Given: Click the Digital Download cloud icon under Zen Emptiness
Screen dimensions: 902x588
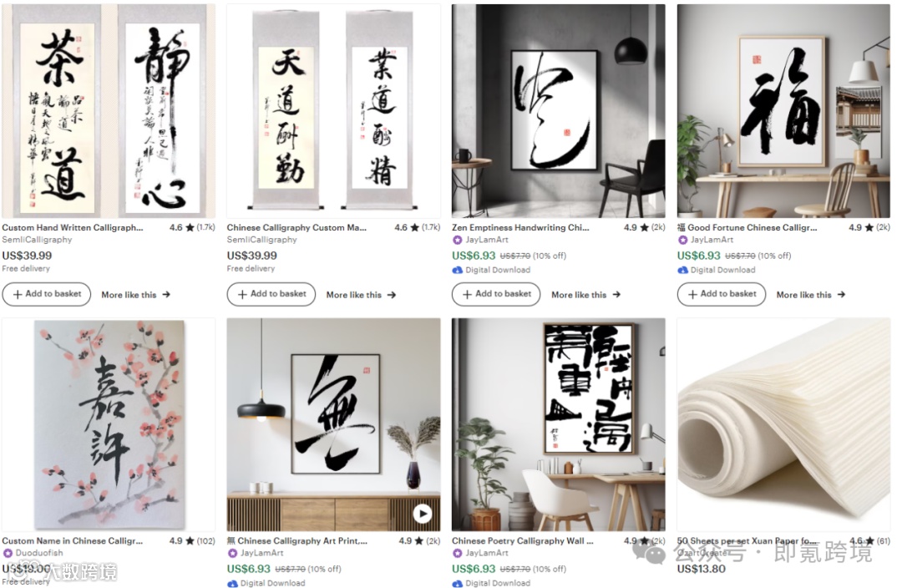Looking at the screenshot, I should coord(458,270).
